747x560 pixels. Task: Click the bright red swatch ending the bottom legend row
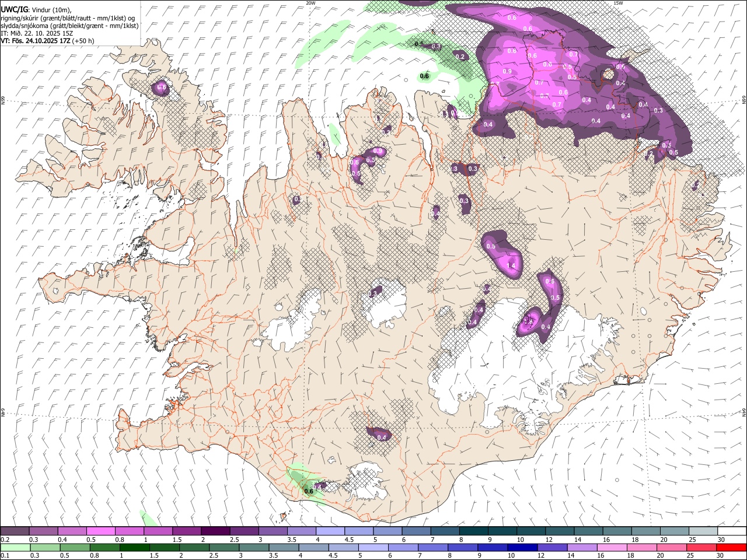point(732,547)
